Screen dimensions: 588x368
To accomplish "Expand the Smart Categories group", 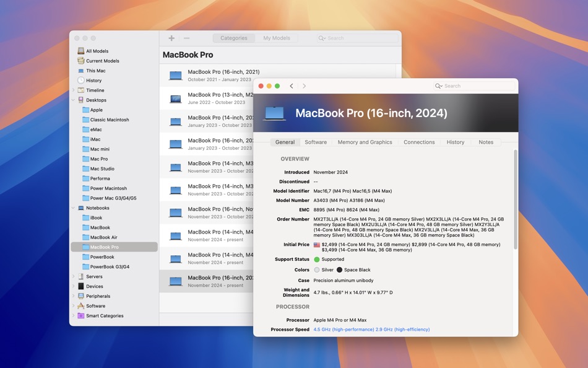I will click(73, 316).
